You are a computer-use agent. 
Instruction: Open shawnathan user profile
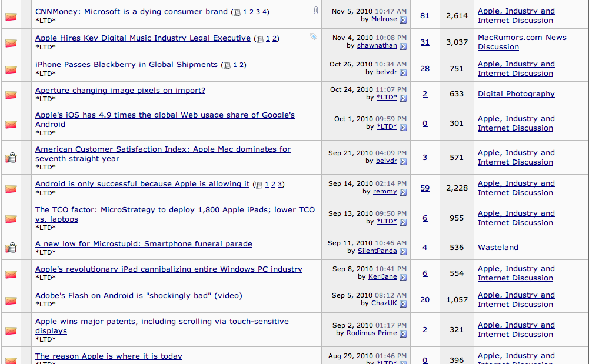(x=377, y=45)
